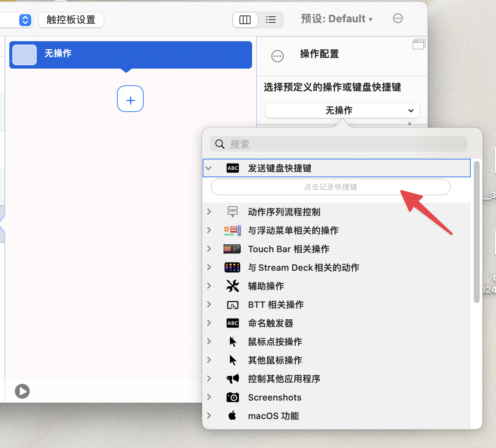Select the 命名触发器 category
This screenshot has height=448, width=496.
point(270,323)
